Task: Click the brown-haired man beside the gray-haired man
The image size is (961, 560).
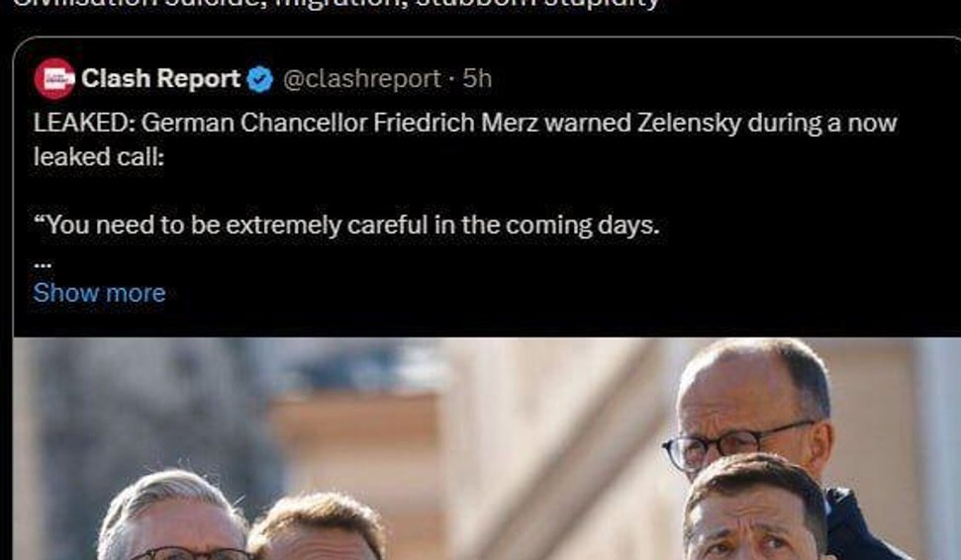Action: point(317,528)
